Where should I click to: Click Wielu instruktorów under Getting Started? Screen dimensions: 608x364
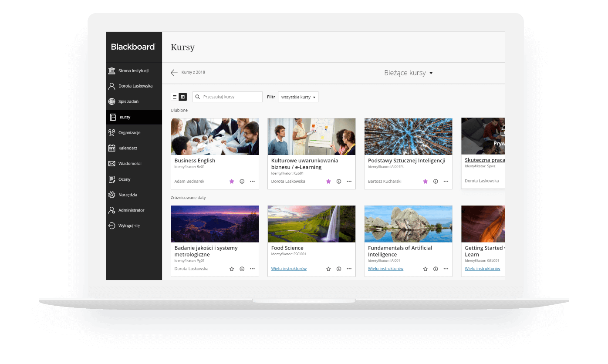[x=482, y=269]
